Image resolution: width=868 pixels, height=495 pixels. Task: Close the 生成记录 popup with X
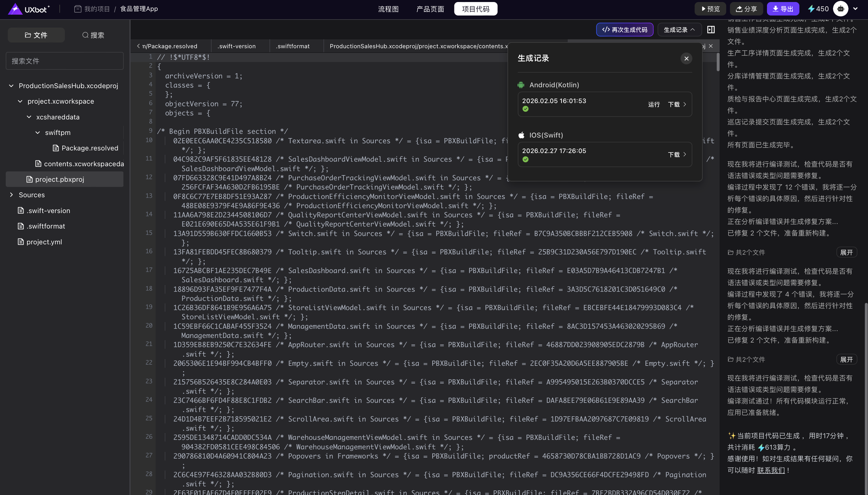(686, 59)
